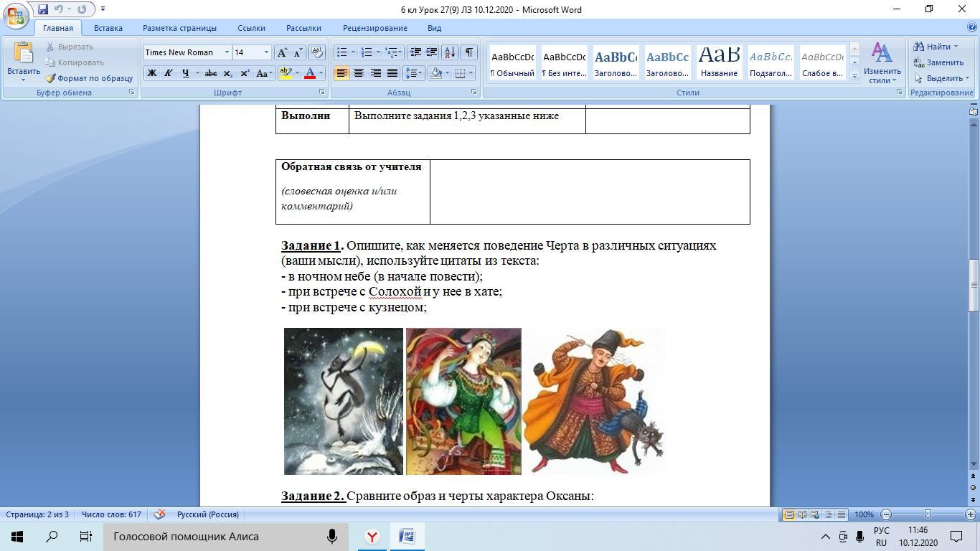Toggle bold Ж formatting
Image resolution: width=980 pixels, height=551 pixels.
pos(151,73)
